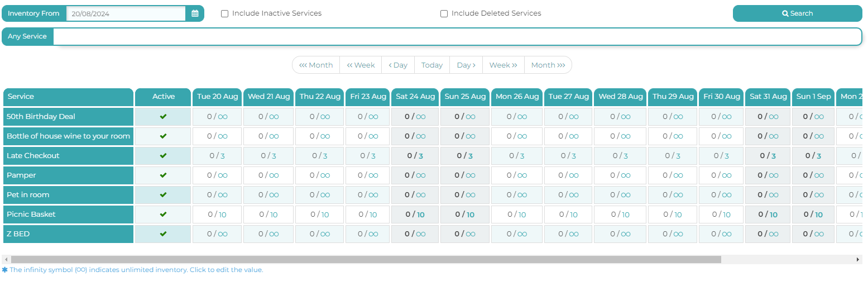Select the Active column header

pyautogui.click(x=164, y=97)
